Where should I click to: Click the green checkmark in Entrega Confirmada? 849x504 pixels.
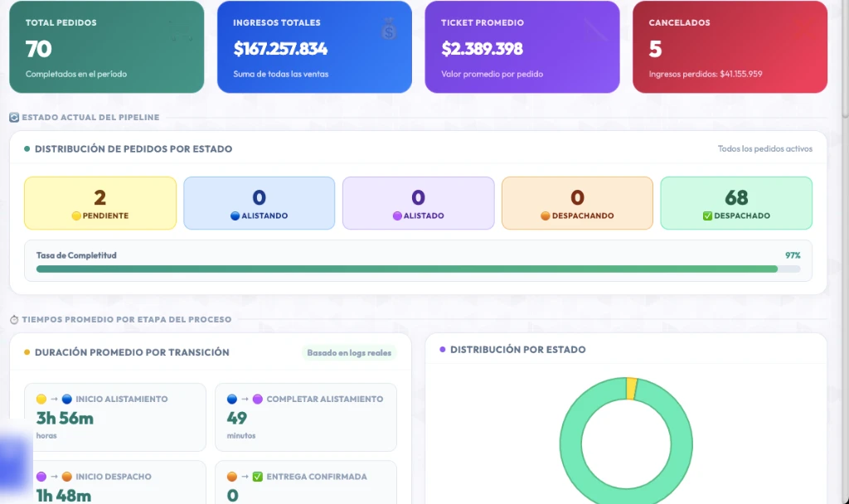tap(258, 477)
